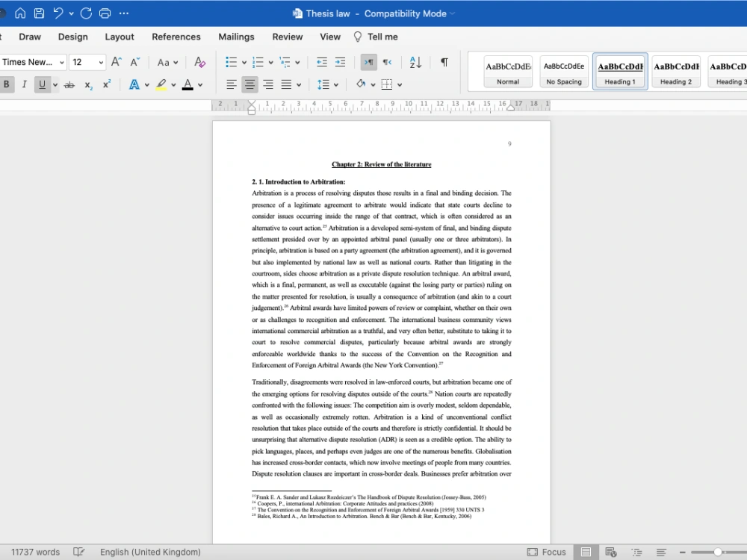Open more quick access options (three dots)
Screen dimensions: 747x560
click(x=124, y=13)
